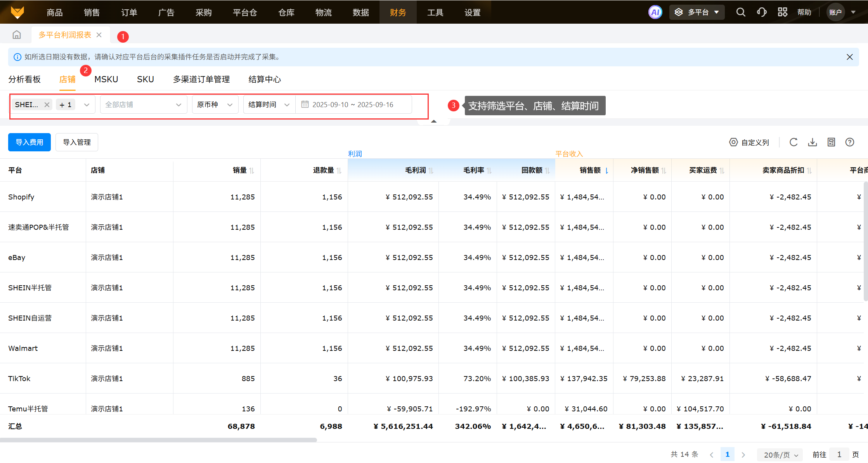Open the apps grid icon

[782, 12]
